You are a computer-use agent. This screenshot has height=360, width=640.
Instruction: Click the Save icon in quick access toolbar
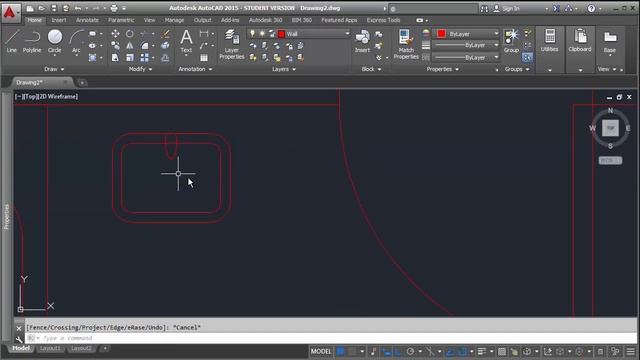[x=54, y=8]
